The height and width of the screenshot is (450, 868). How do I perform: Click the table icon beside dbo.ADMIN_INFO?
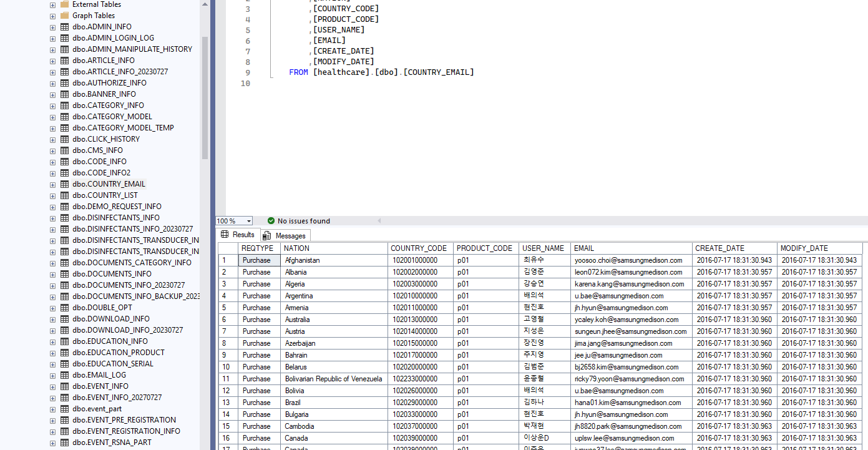coord(64,27)
